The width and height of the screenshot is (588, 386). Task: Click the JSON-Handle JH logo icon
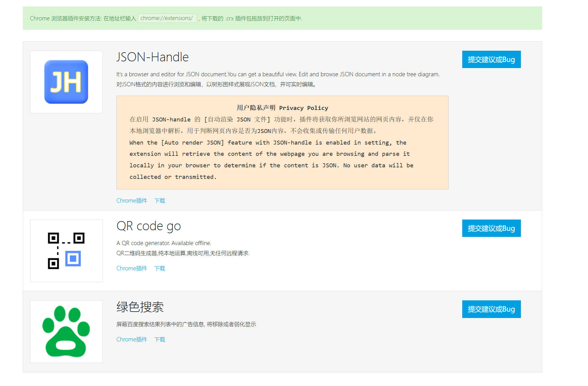(x=66, y=82)
